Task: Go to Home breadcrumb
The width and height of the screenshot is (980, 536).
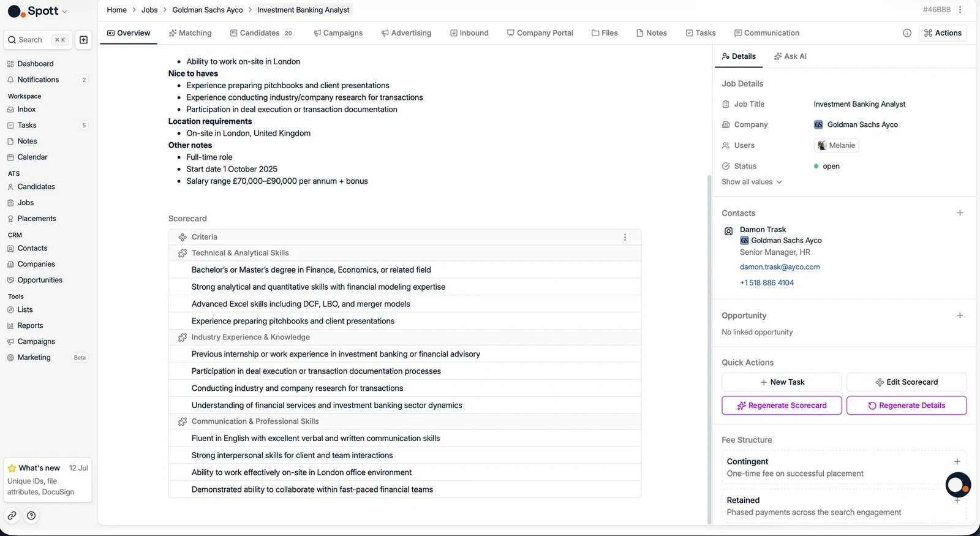Action: click(x=116, y=10)
